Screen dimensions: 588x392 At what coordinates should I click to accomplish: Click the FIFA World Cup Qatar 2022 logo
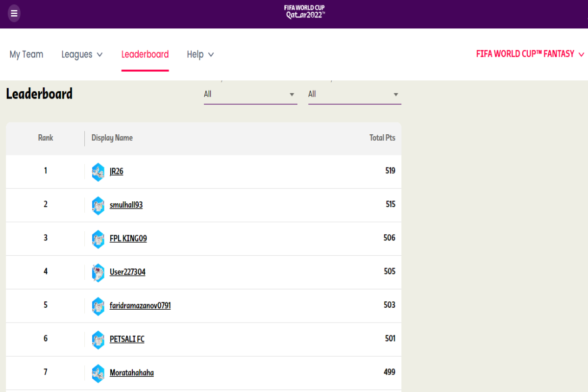[304, 12]
